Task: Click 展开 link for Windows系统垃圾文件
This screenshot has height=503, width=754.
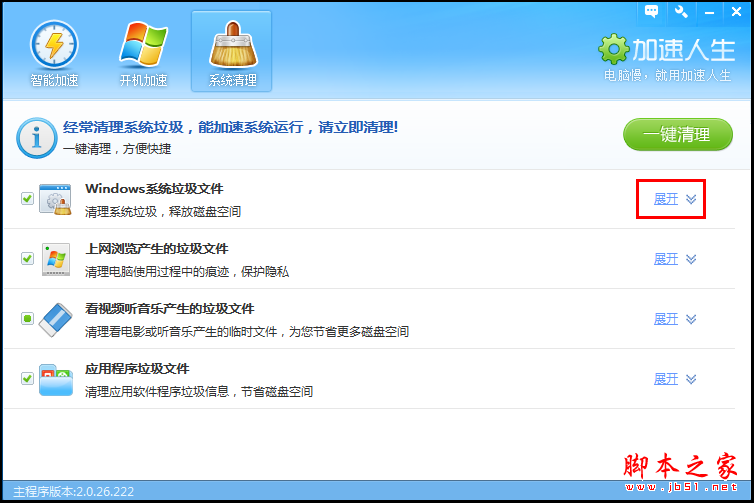Action: pos(666,199)
